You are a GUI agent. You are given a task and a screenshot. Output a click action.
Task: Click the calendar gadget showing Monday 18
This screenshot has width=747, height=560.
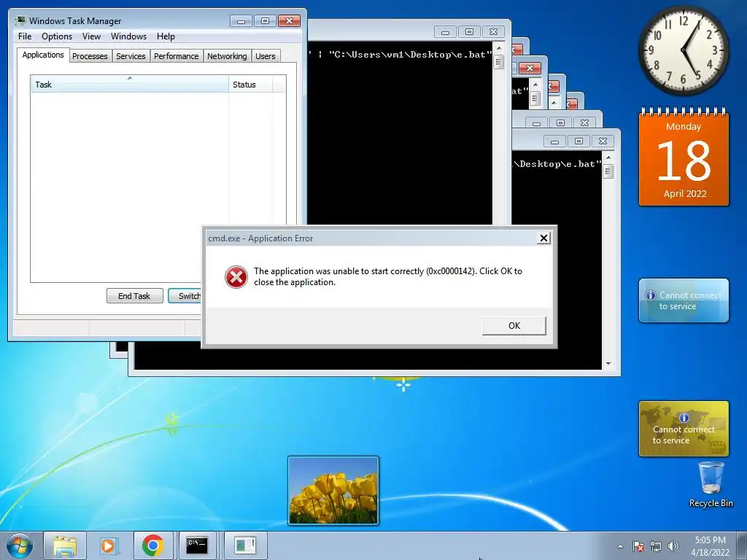pyautogui.click(x=684, y=157)
